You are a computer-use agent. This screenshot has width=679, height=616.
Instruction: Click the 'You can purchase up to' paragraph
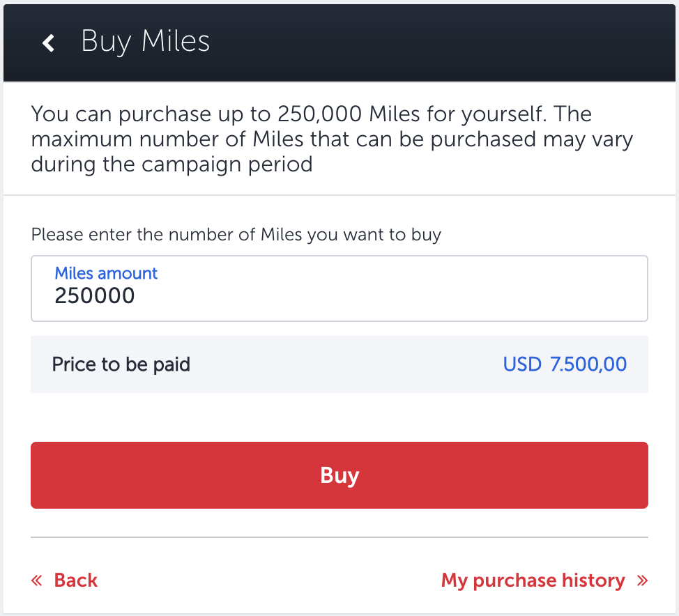click(311, 114)
